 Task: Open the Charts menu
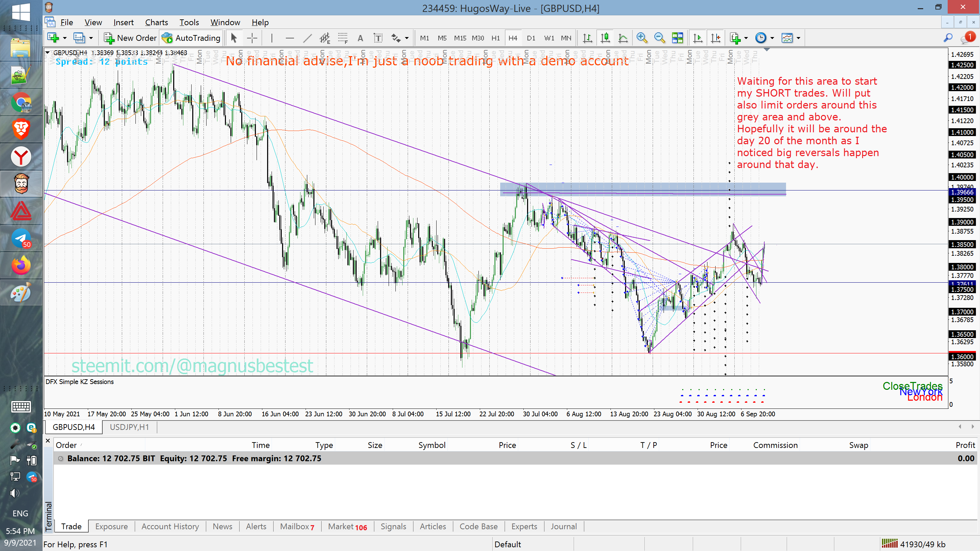157,22
